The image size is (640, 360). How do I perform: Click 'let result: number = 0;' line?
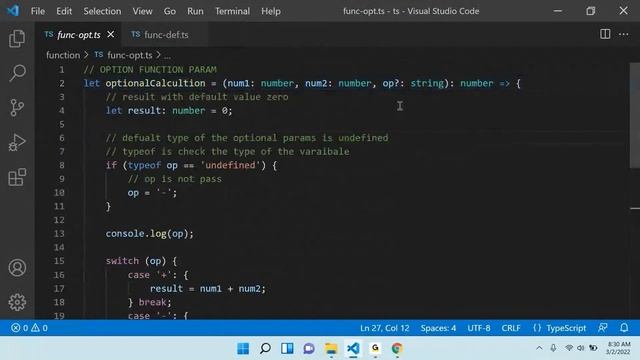coord(169,111)
